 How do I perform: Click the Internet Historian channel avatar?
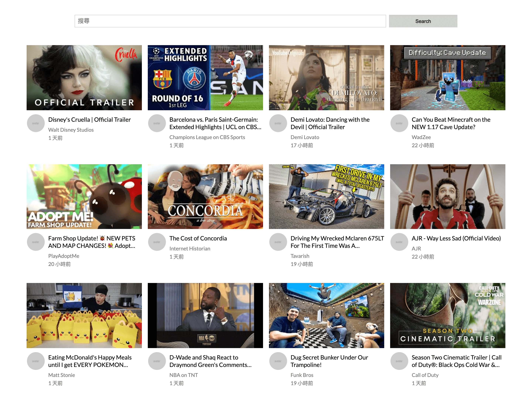(157, 242)
